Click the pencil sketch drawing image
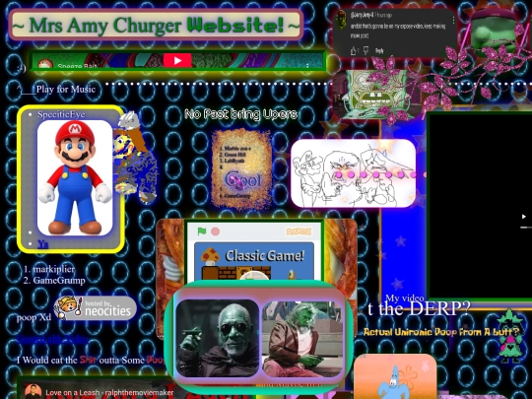 coord(354,173)
